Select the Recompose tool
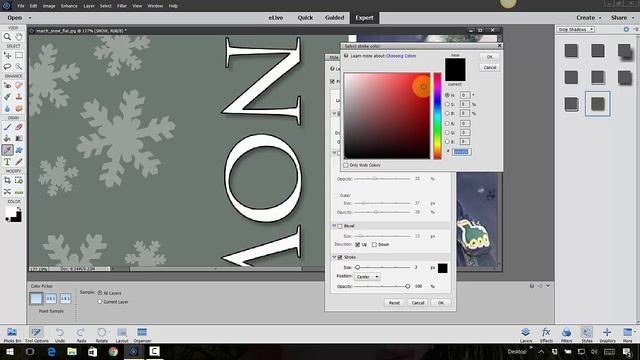640x360 pixels. click(19, 180)
